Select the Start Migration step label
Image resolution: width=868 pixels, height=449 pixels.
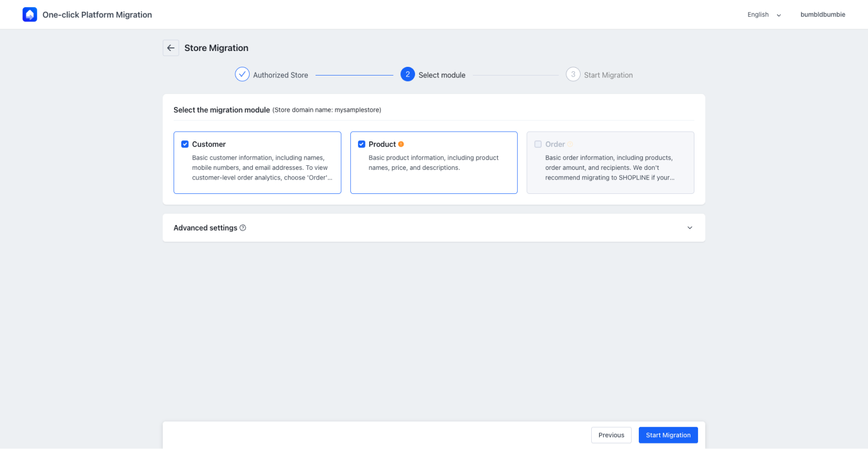click(x=608, y=75)
